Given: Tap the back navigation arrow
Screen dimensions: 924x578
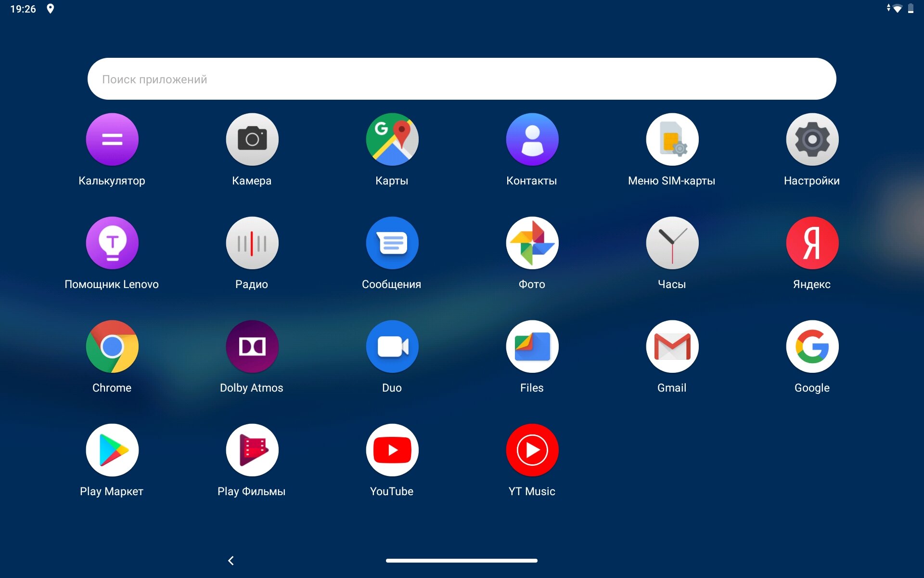Looking at the screenshot, I should click(x=231, y=561).
